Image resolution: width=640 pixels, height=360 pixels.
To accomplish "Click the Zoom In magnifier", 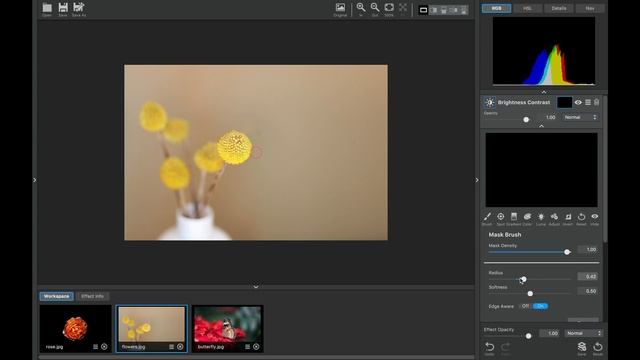I will coord(361,7).
